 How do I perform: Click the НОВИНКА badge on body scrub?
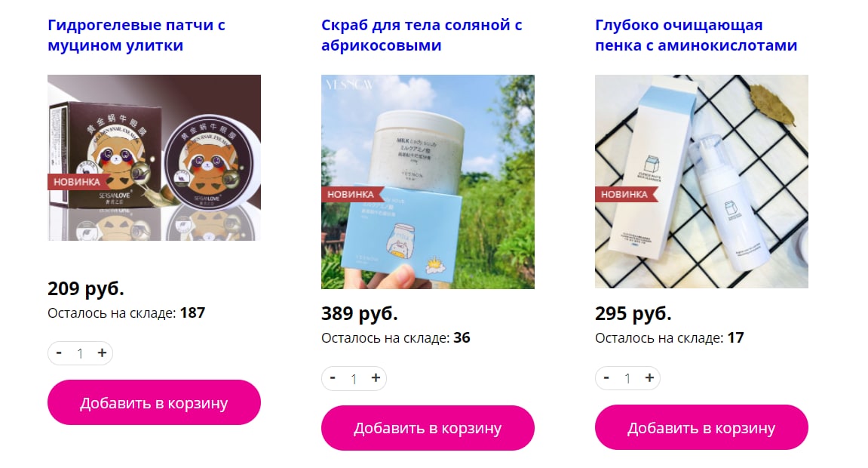[x=351, y=194]
